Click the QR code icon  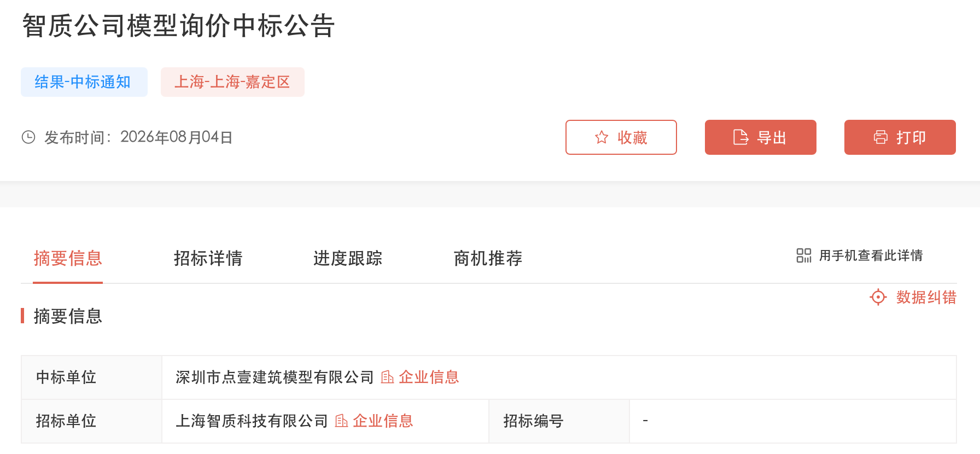click(804, 255)
